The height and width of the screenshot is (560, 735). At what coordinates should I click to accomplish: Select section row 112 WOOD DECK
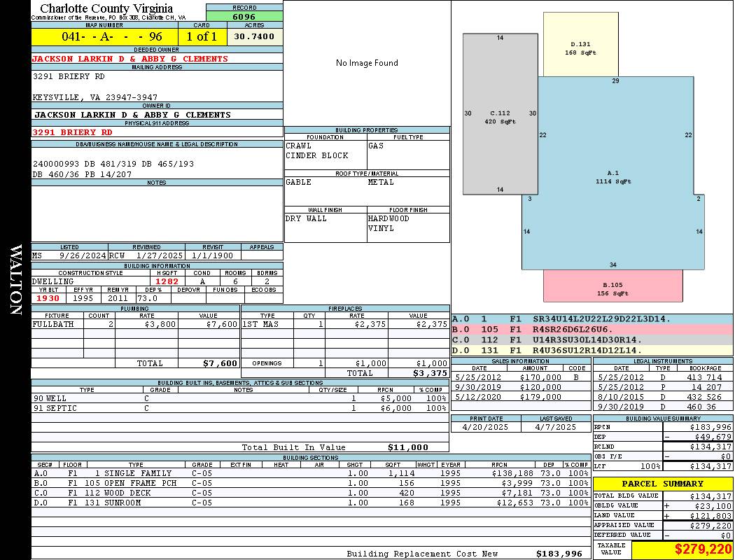coord(311,493)
